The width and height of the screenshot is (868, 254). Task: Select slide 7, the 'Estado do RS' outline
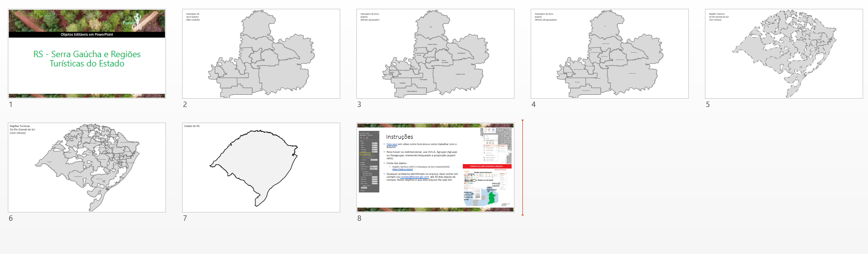pyautogui.click(x=261, y=168)
